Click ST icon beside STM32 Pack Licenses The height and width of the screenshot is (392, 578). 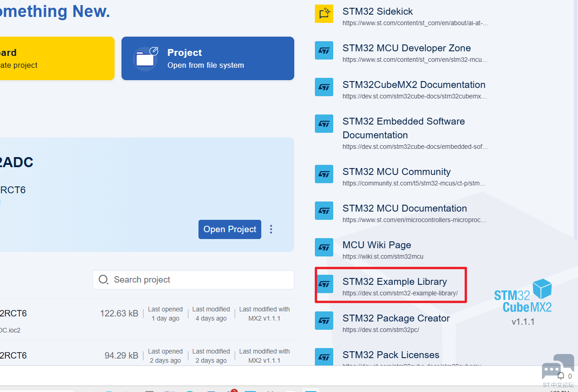click(324, 357)
